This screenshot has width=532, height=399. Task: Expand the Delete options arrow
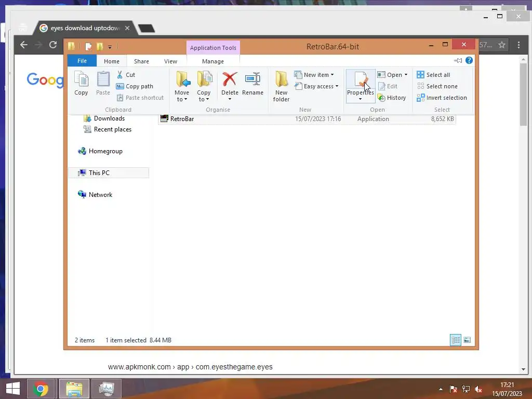tap(230, 99)
